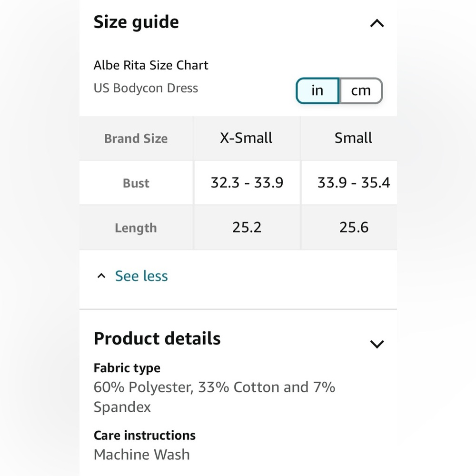Image resolution: width=476 pixels, height=476 pixels.
Task: Switch size units to inches
Action: (x=317, y=90)
